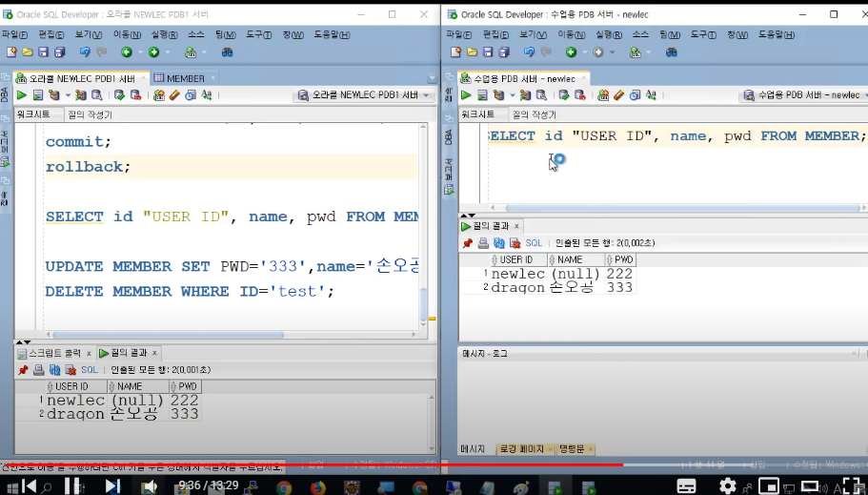Sort by PWD column header in right results
This screenshot has height=495, width=868.
pyautogui.click(x=620, y=260)
